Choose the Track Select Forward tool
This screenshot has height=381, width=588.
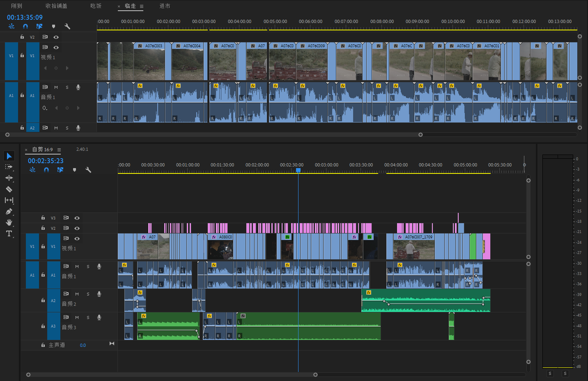[x=9, y=167]
